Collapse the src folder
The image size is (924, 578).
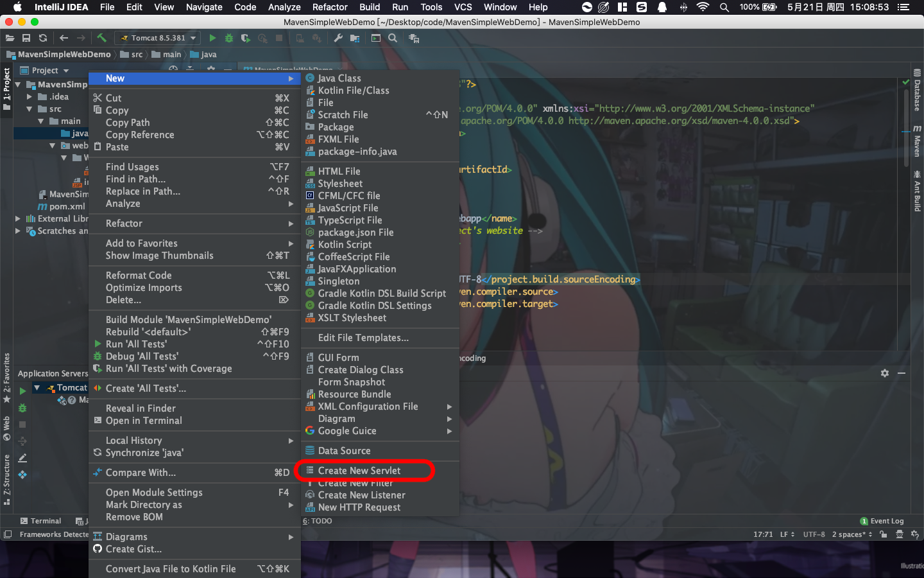click(30, 109)
